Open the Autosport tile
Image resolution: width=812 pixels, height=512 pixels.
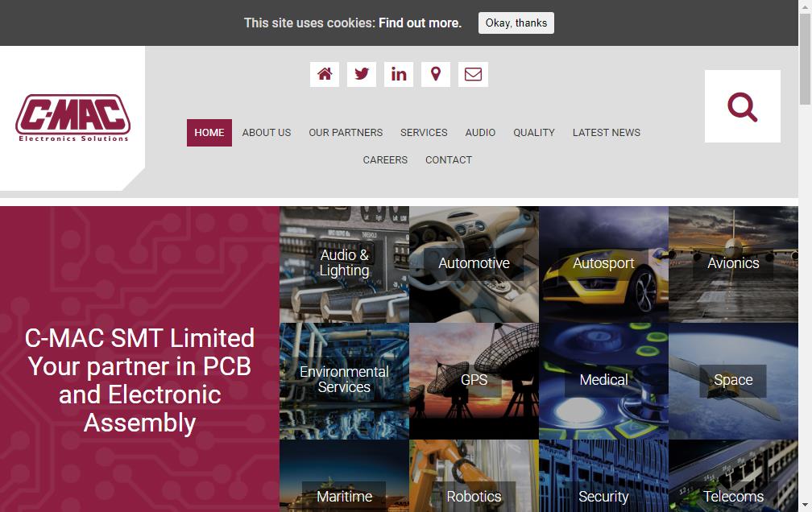(604, 265)
